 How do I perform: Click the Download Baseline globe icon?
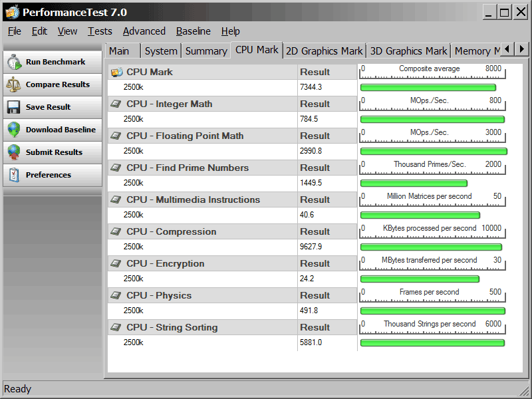pos(14,130)
